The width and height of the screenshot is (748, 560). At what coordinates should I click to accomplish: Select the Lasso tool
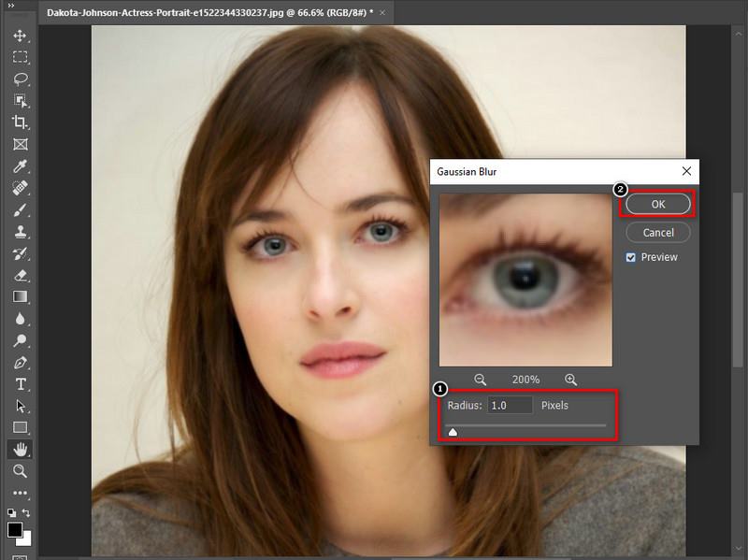(20, 79)
